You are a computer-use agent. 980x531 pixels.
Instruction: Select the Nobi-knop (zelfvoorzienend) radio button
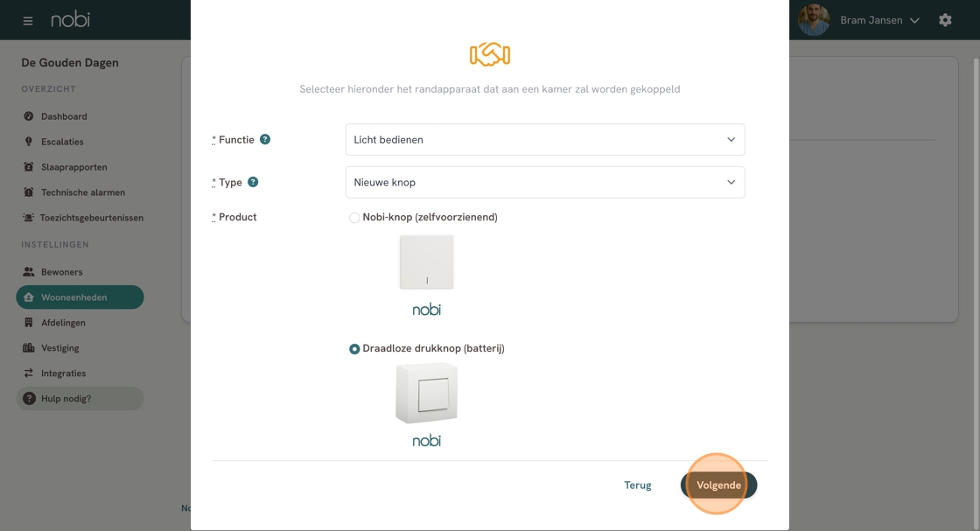pos(354,218)
